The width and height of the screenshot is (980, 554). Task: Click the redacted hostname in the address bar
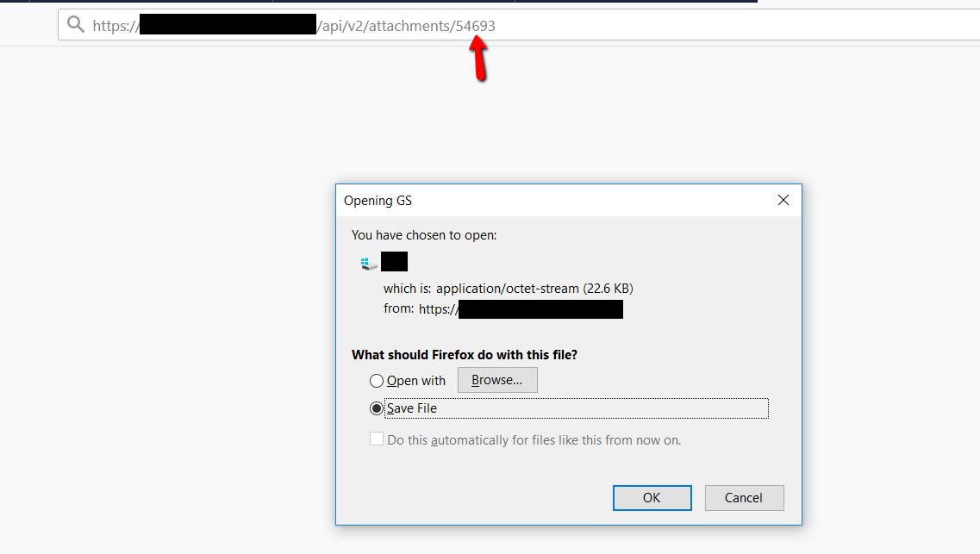tap(228, 24)
